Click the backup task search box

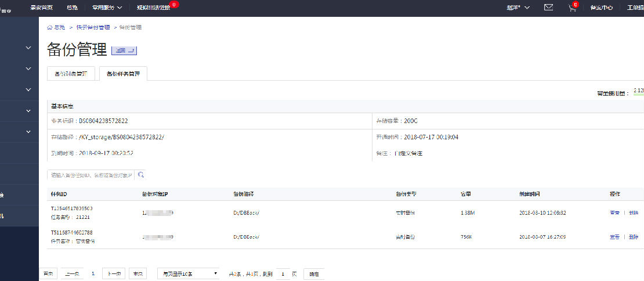(91, 175)
